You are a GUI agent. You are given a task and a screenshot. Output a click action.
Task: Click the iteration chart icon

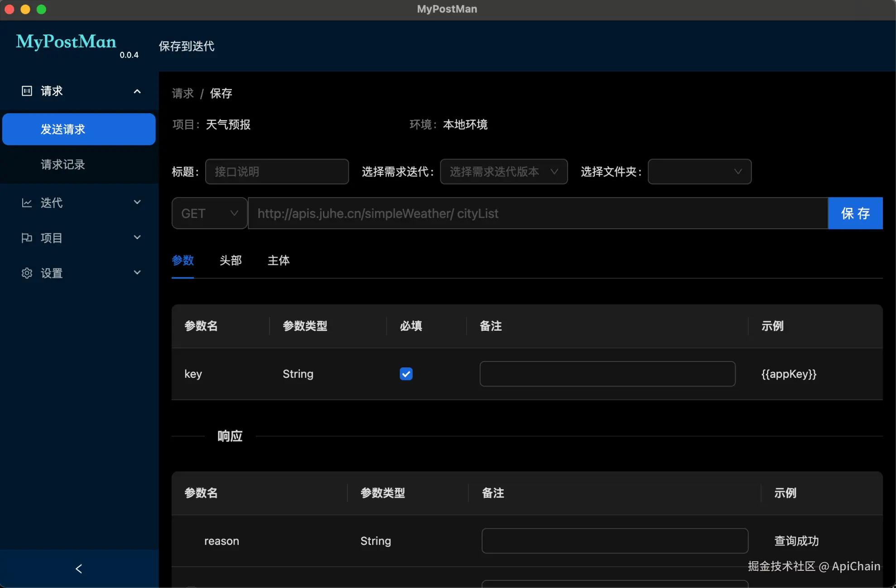[x=27, y=202]
